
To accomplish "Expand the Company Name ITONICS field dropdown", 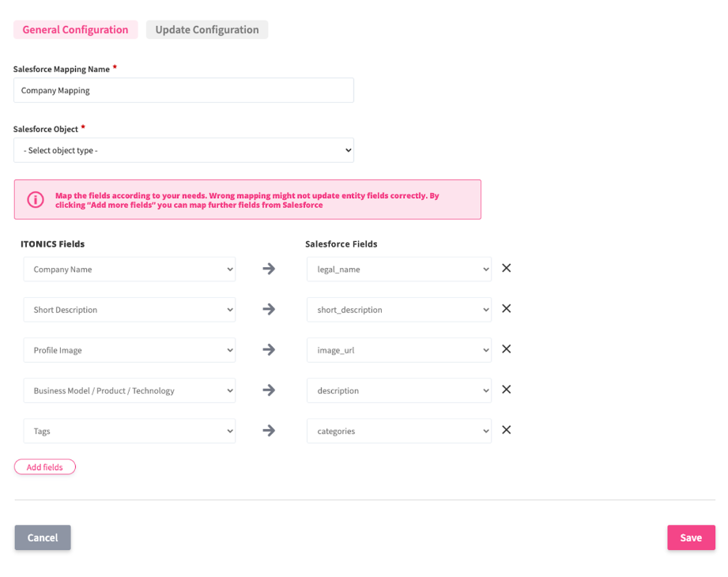I will [x=130, y=269].
